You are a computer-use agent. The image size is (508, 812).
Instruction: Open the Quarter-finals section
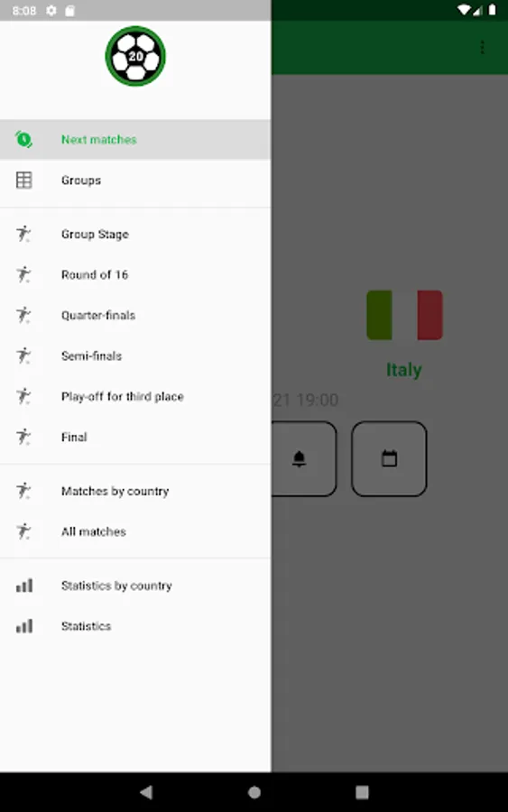(135, 316)
